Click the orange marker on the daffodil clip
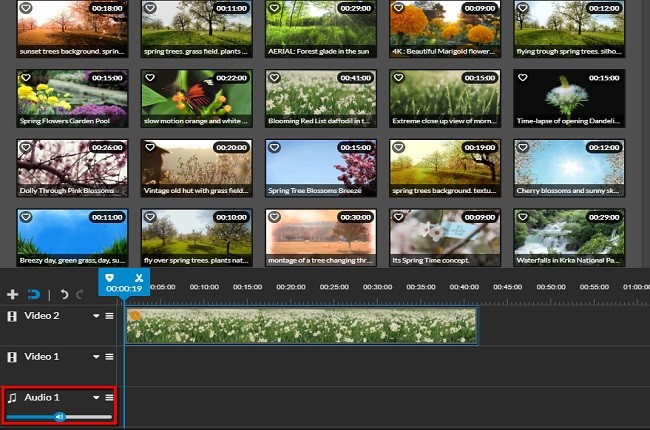 click(x=135, y=316)
